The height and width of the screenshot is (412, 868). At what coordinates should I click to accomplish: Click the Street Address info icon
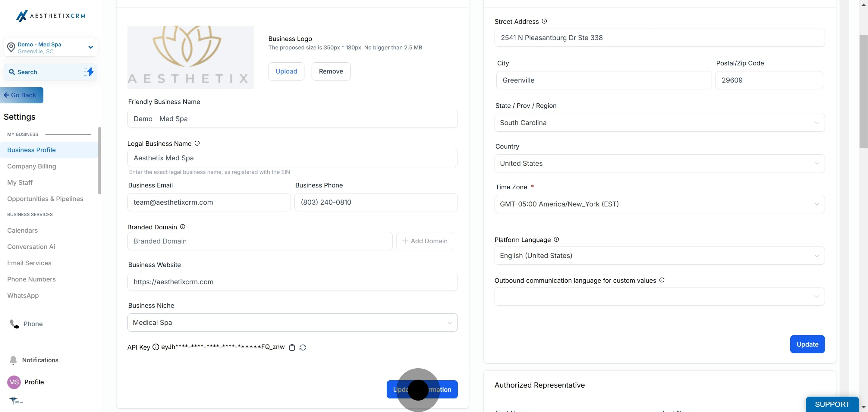(544, 21)
